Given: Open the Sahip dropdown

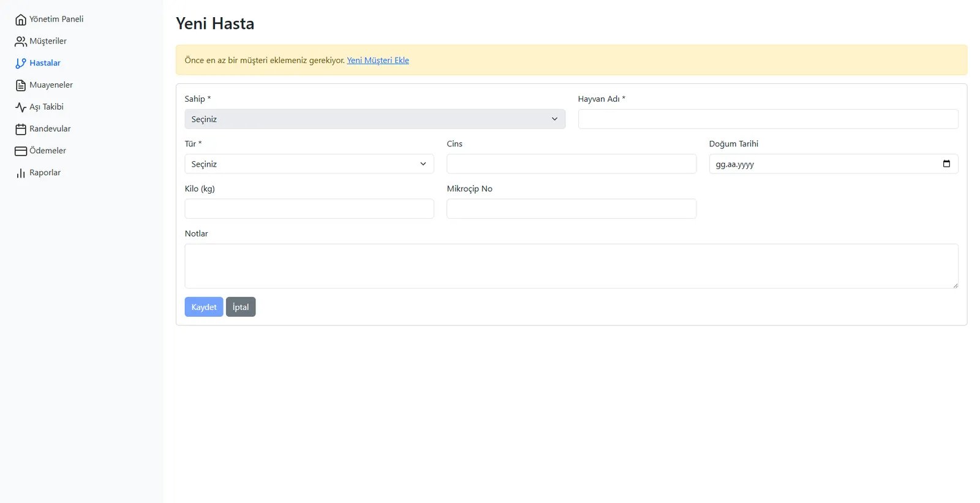Looking at the screenshot, I should tap(375, 119).
